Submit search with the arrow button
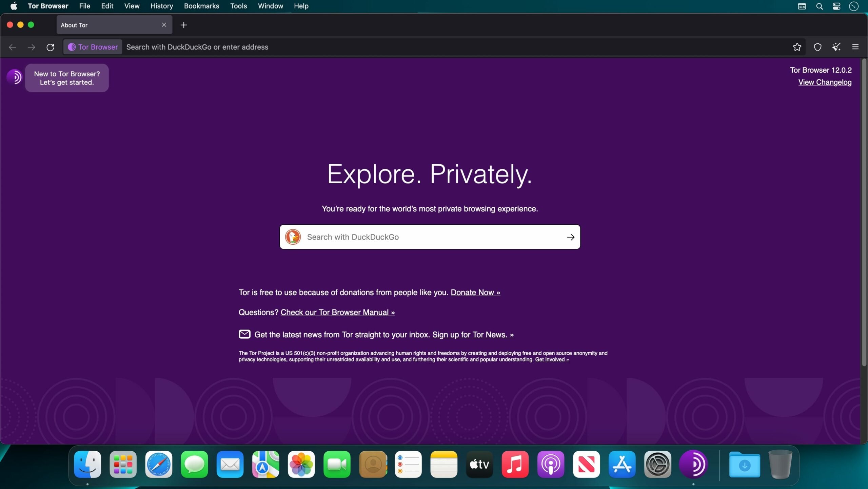The width and height of the screenshot is (868, 489). coord(571,237)
